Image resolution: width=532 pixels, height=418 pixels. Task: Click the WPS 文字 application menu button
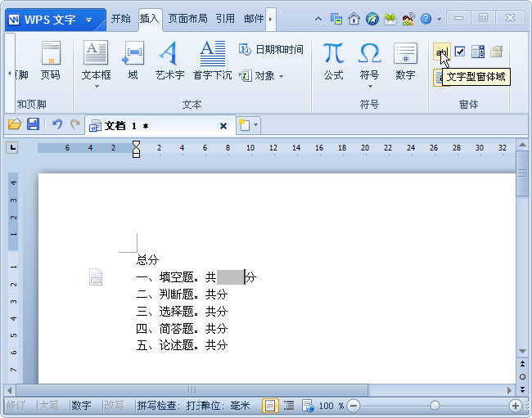[x=54, y=19]
